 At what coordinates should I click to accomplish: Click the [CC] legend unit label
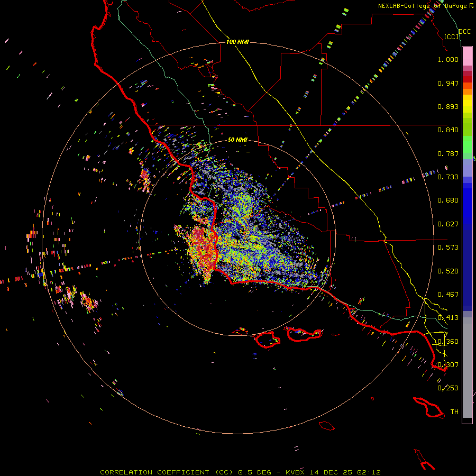(x=452, y=36)
